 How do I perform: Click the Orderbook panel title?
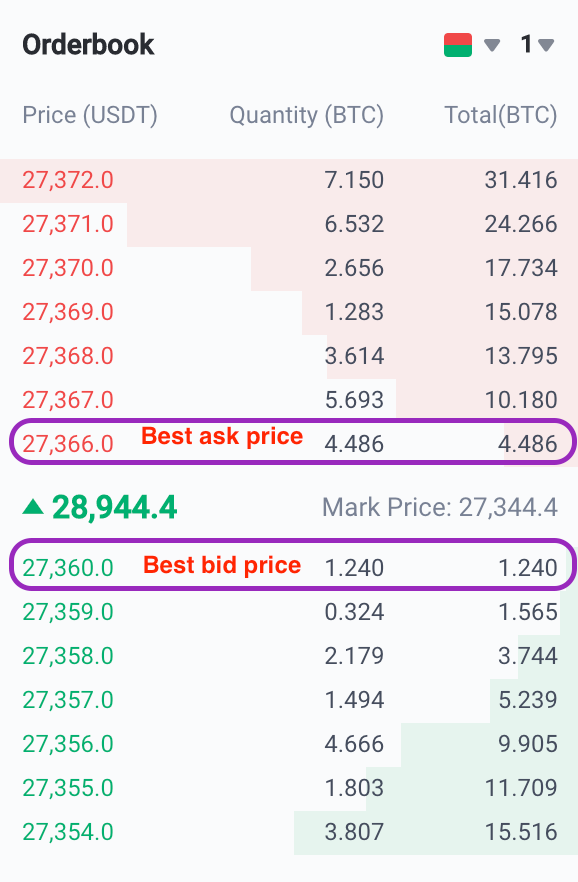pyautogui.click(x=88, y=44)
